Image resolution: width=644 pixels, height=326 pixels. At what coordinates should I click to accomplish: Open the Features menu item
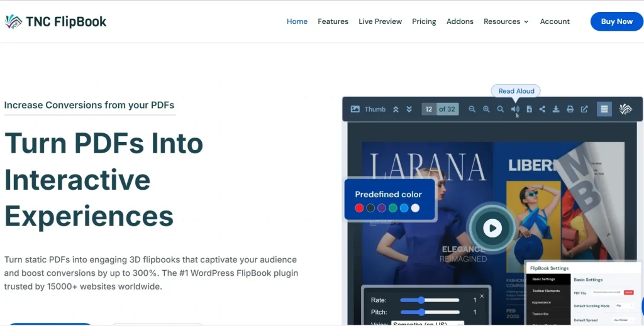coord(333,21)
